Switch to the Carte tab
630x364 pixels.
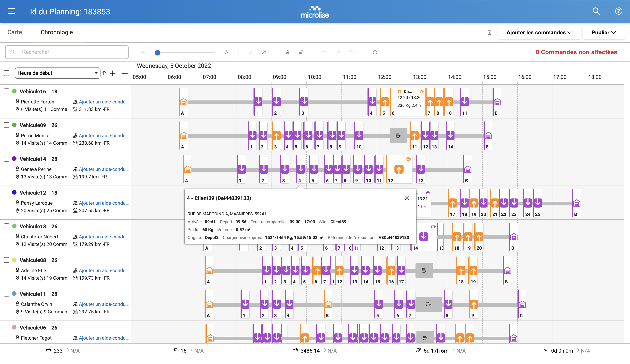pyautogui.click(x=15, y=32)
